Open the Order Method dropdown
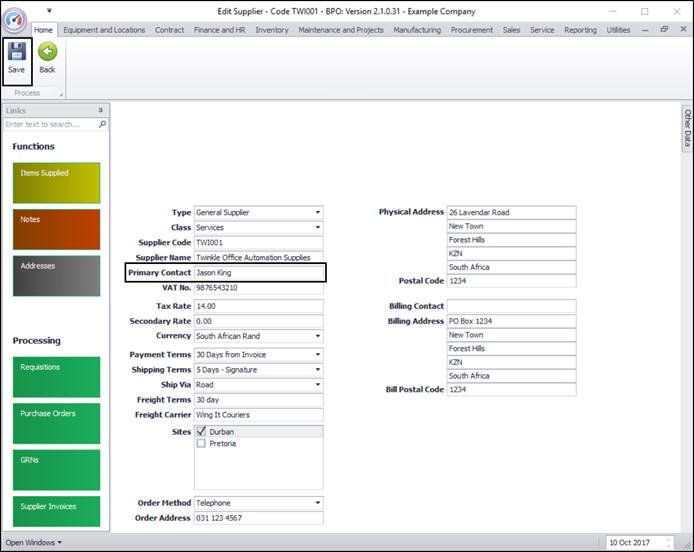 tap(318, 503)
